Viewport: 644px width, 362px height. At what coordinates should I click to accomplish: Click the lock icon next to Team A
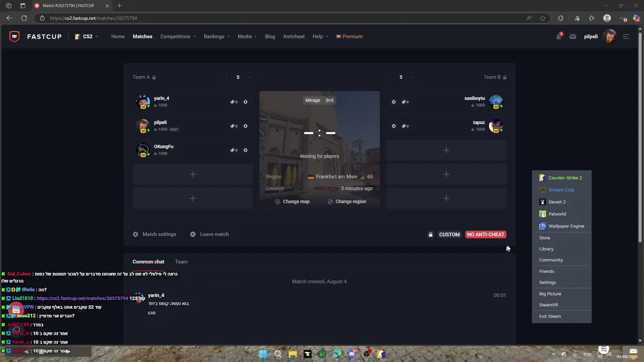click(154, 77)
